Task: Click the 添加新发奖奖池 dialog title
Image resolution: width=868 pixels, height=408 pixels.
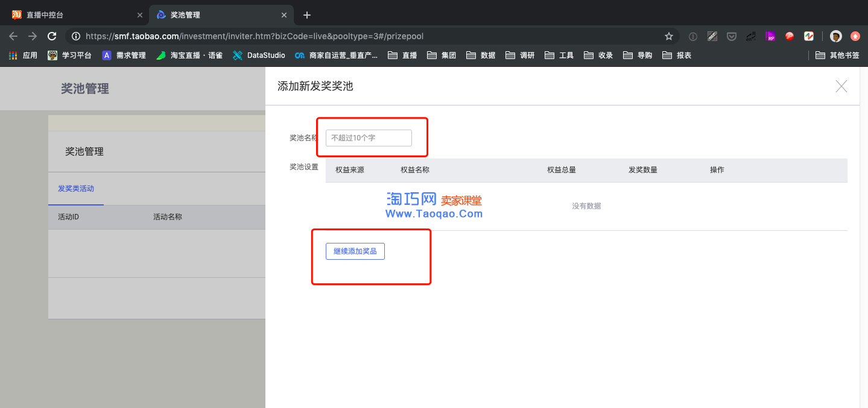Action: (315, 86)
